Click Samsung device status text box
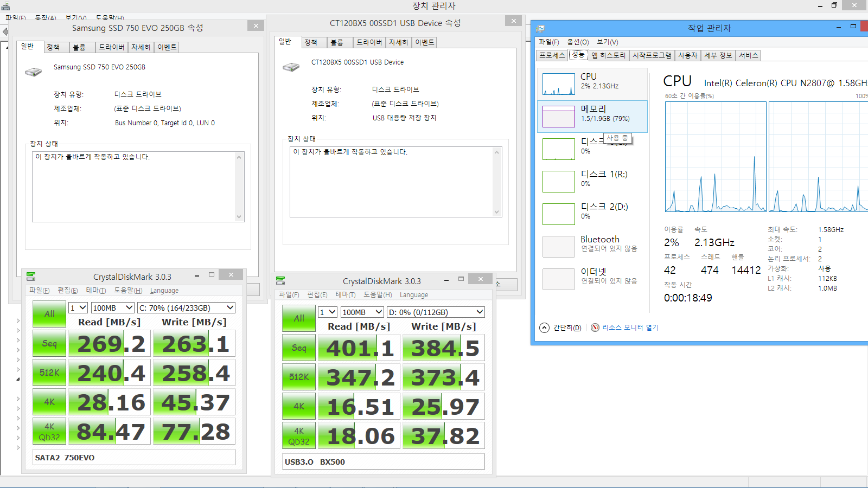Image resolution: width=868 pixels, height=488 pixels. pos(138,187)
